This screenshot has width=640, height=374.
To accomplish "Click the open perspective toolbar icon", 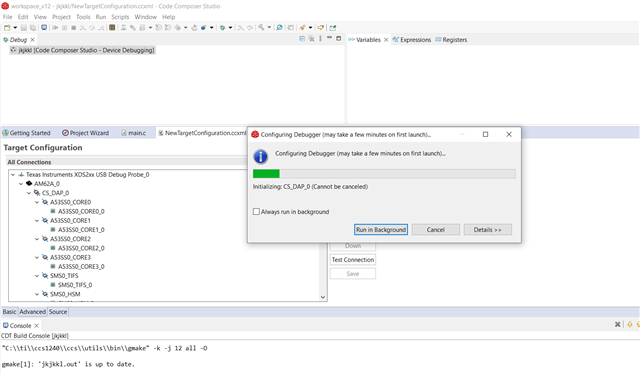I will (333, 28).
